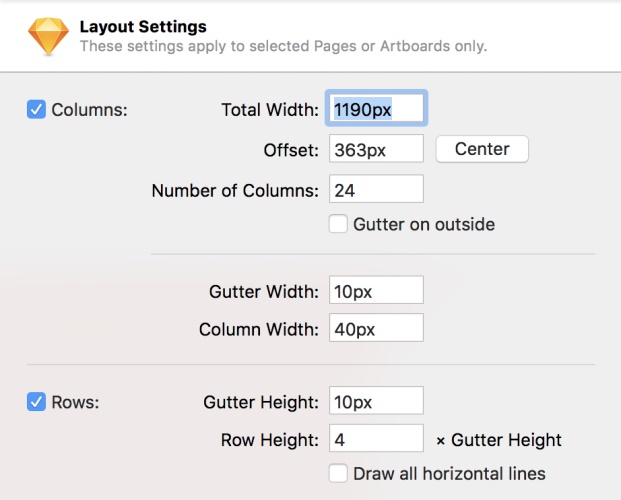Click the 'Row Height:' label text
The width and height of the screenshot is (621, 500).
(269, 440)
